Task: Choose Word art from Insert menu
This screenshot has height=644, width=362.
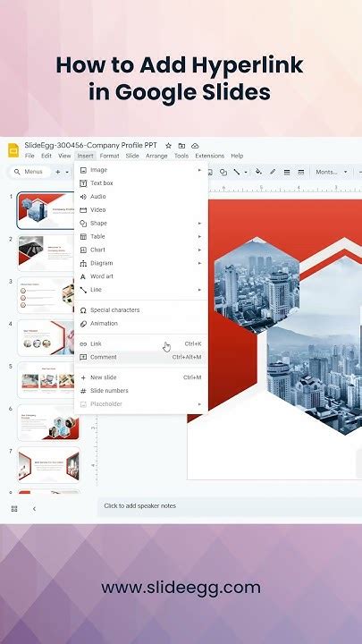Action: (x=141, y=276)
